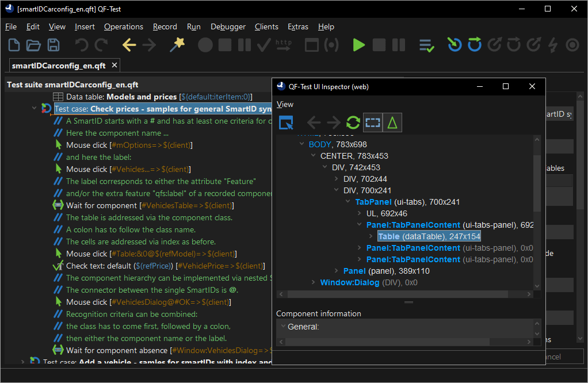Collapse the 'Check prices' test case node
Viewport: 588px width, 383px height.
35,109
